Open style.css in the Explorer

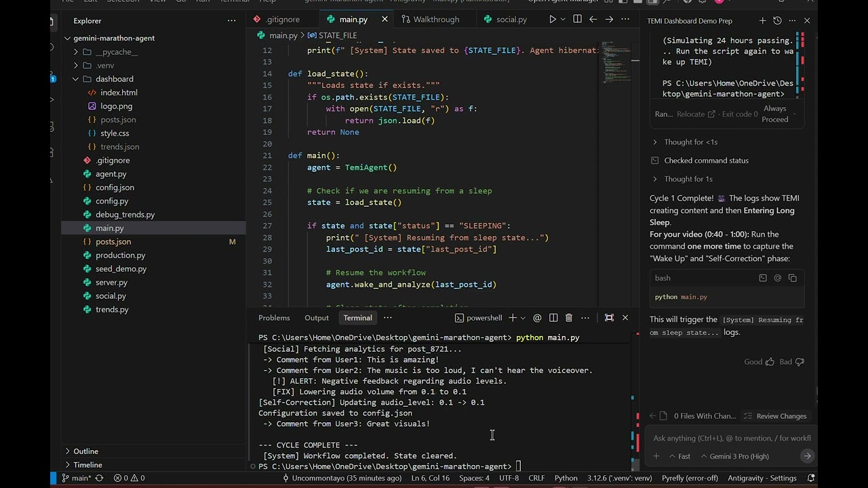(x=115, y=134)
